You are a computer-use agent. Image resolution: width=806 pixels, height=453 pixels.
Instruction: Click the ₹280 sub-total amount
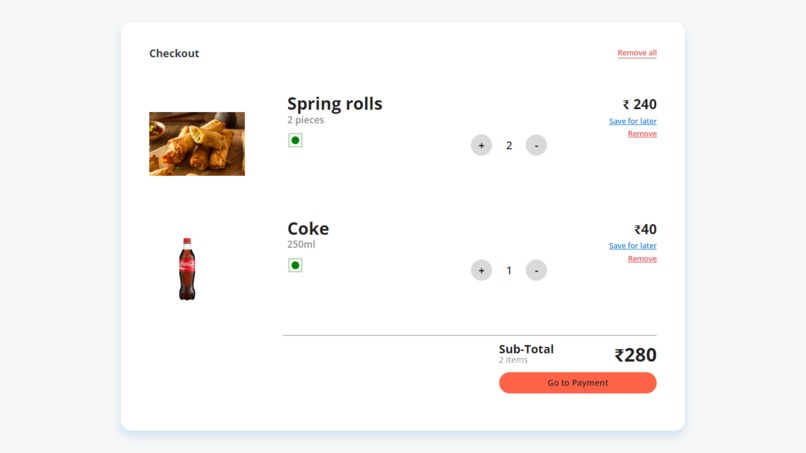tap(635, 355)
